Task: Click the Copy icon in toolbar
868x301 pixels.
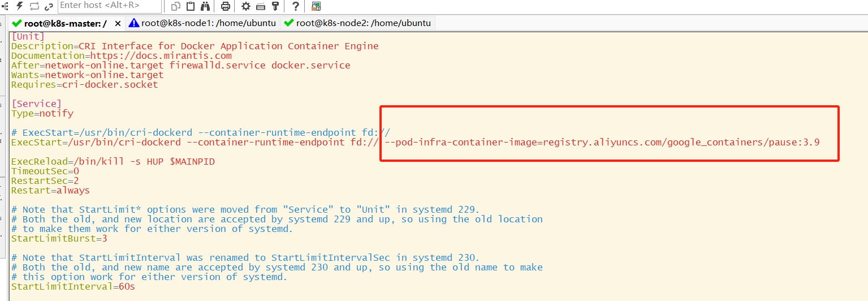Action: (176, 6)
